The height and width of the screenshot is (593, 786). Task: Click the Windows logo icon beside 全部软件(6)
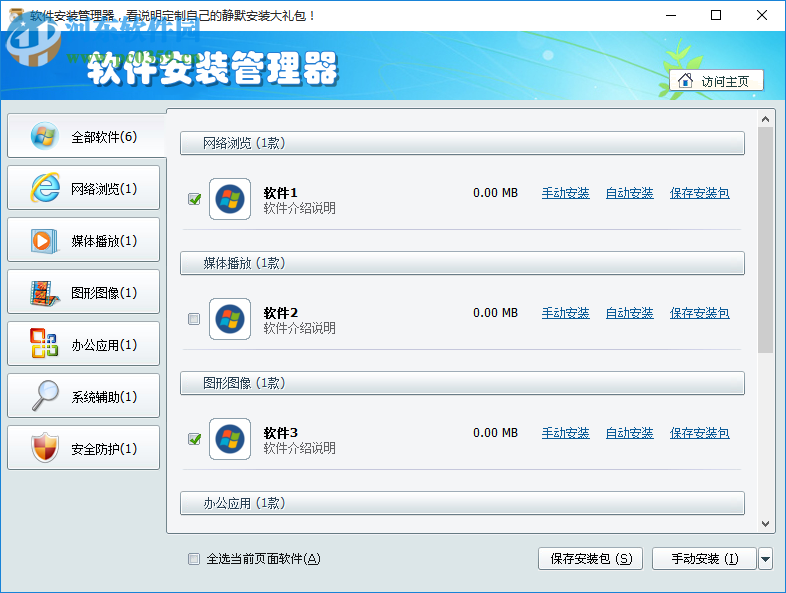[45, 136]
